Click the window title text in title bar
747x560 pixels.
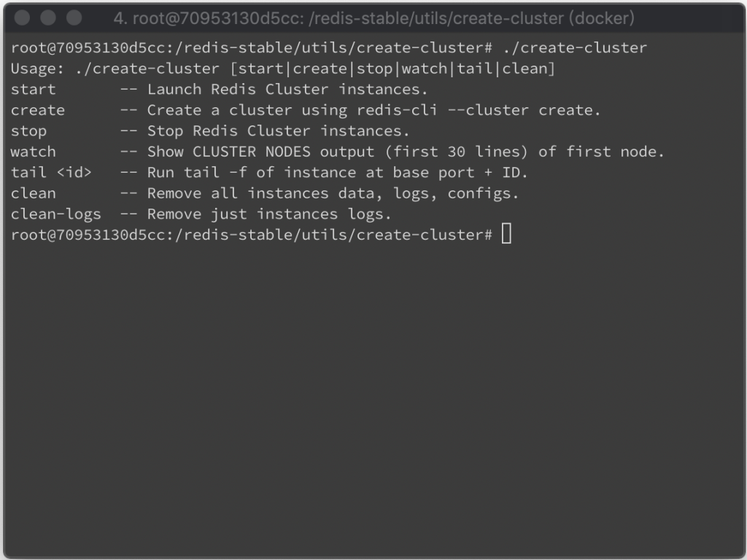373,18
